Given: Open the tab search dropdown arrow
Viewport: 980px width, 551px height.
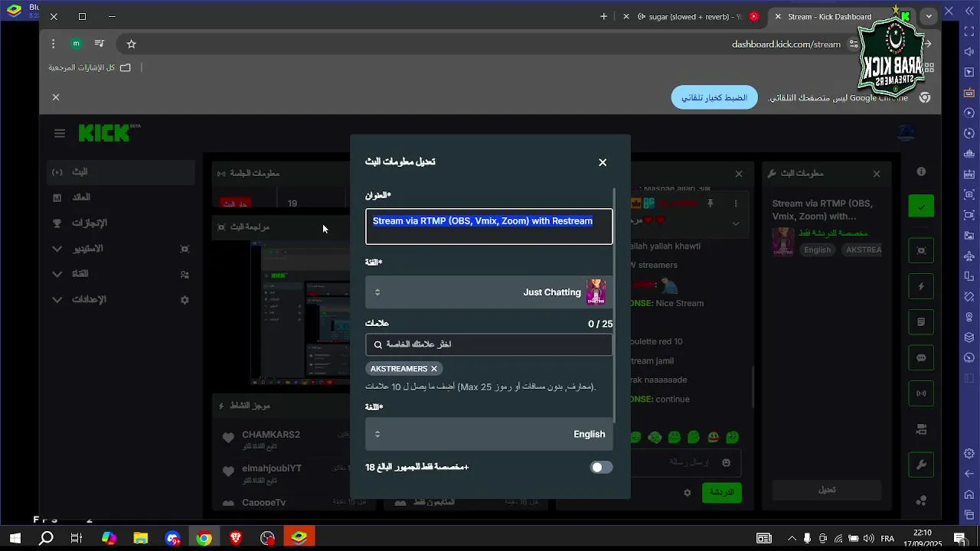Looking at the screenshot, I should pos(929,16).
